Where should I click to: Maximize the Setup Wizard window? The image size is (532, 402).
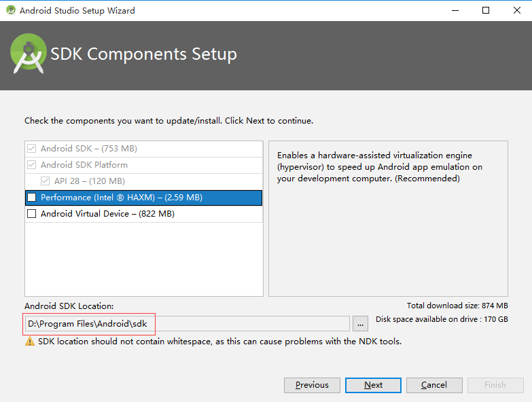click(485, 10)
